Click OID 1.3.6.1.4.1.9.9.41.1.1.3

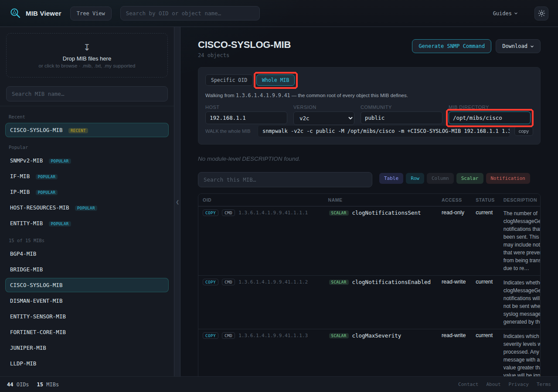tap(273, 336)
